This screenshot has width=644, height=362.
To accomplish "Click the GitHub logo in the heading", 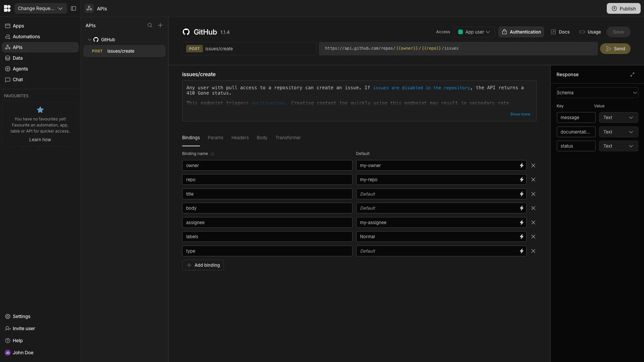I will (x=186, y=32).
